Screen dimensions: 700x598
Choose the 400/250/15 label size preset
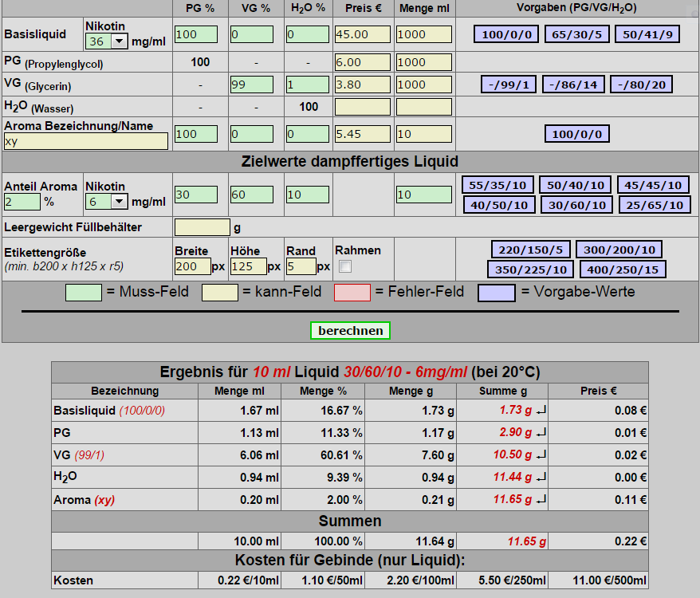pos(622,269)
